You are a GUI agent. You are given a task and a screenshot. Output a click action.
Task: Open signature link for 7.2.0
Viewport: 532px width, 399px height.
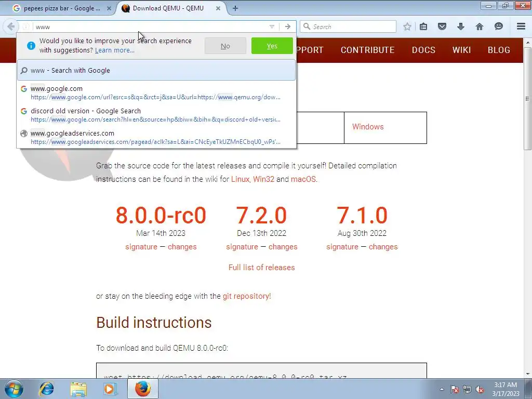[x=242, y=247]
